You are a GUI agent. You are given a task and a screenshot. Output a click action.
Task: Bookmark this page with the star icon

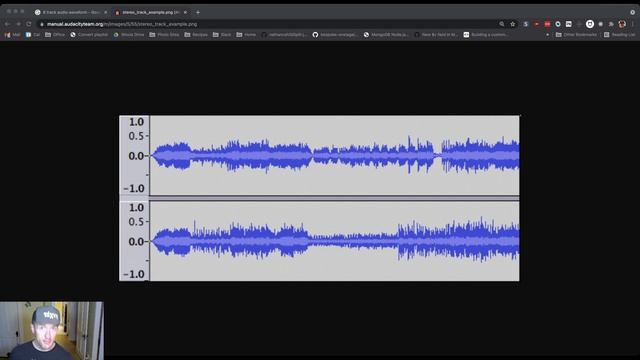coord(513,24)
